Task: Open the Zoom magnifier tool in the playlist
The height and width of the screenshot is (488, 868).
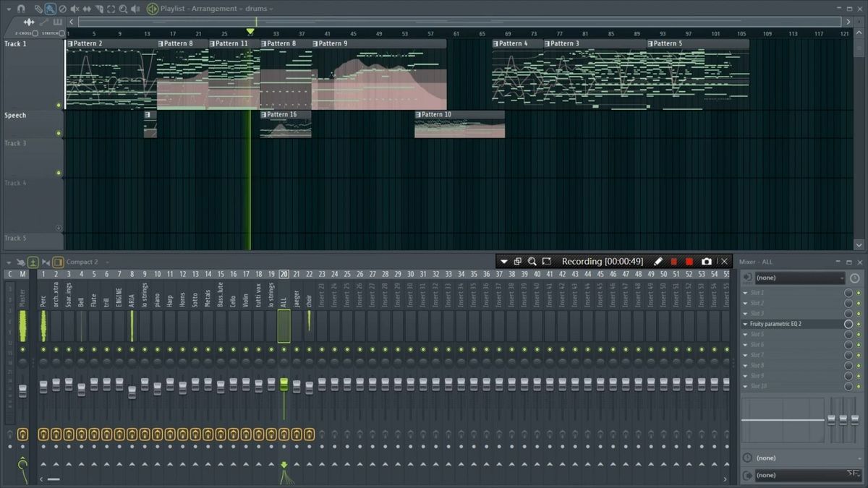Action: (x=123, y=9)
